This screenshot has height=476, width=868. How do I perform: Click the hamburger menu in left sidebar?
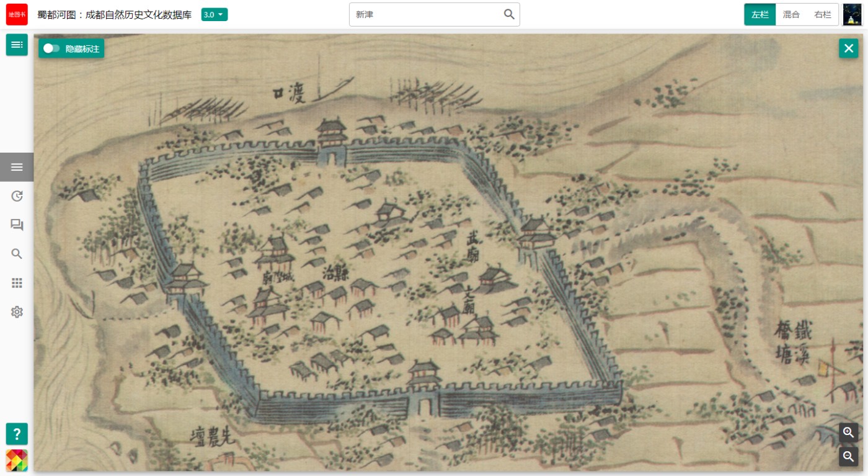(17, 167)
